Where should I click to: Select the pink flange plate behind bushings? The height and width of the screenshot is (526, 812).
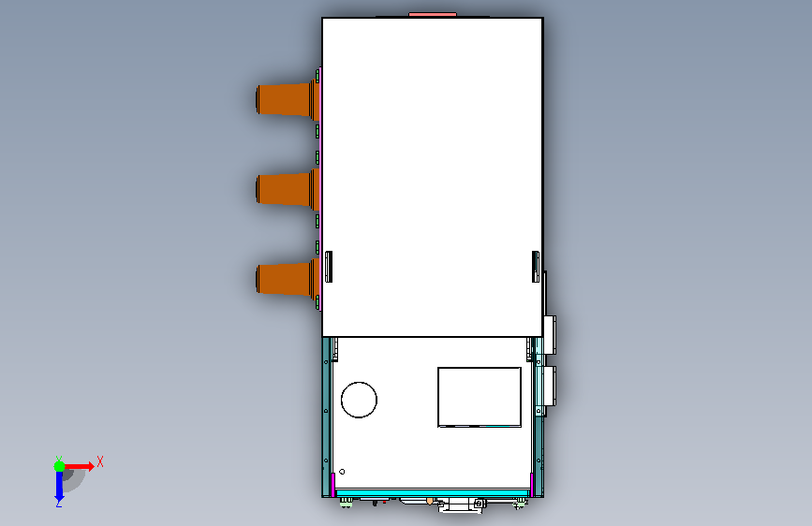(x=320, y=189)
